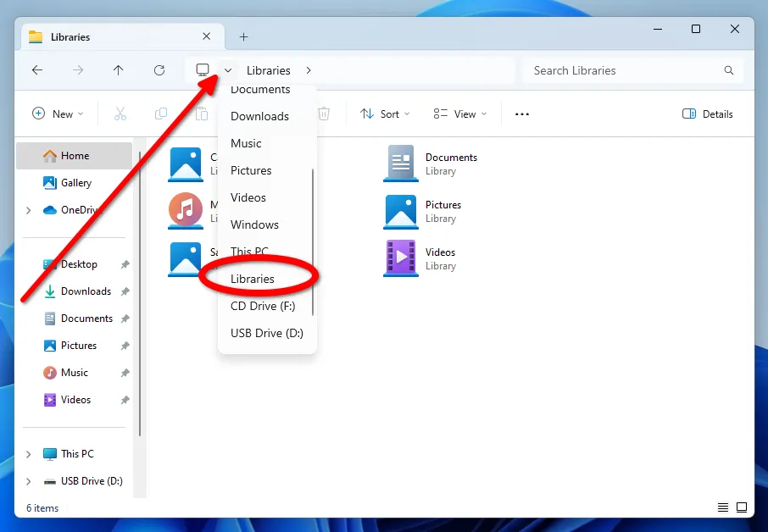Select the Cut icon on the toolbar
Image resolution: width=768 pixels, height=532 pixels.
click(121, 114)
